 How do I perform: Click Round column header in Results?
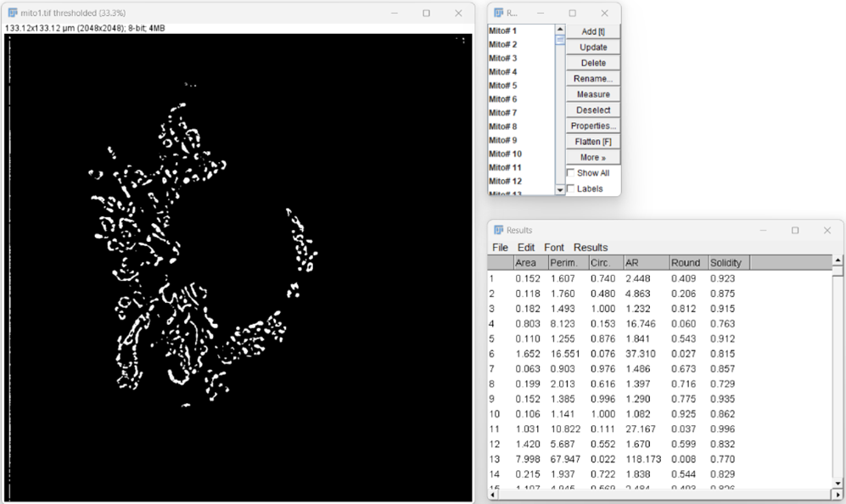click(x=688, y=263)
